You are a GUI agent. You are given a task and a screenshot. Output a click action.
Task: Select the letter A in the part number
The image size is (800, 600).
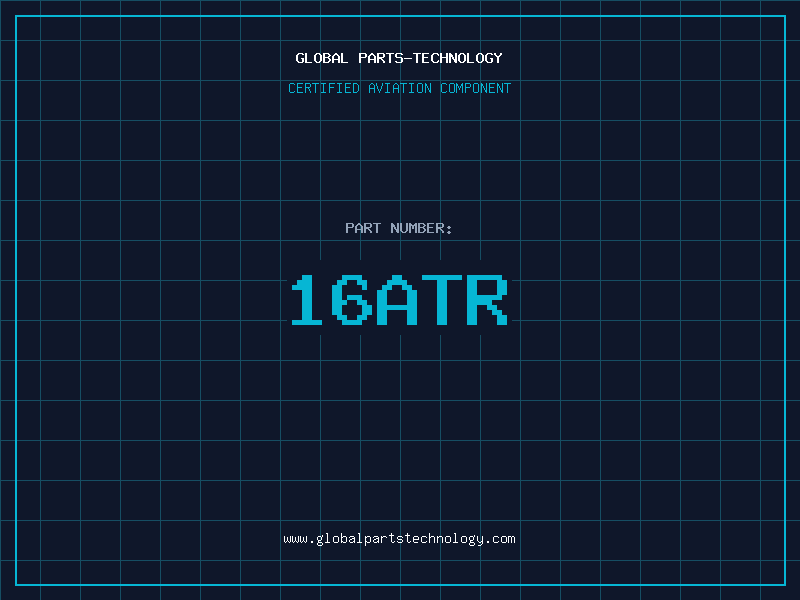[x=399, y=301]
